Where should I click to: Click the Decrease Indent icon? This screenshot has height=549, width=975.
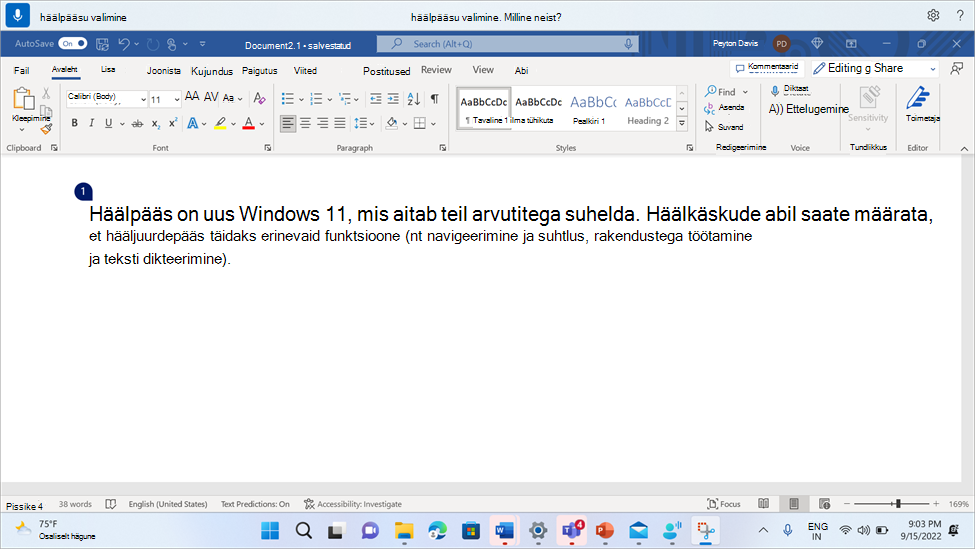(376, 99)
